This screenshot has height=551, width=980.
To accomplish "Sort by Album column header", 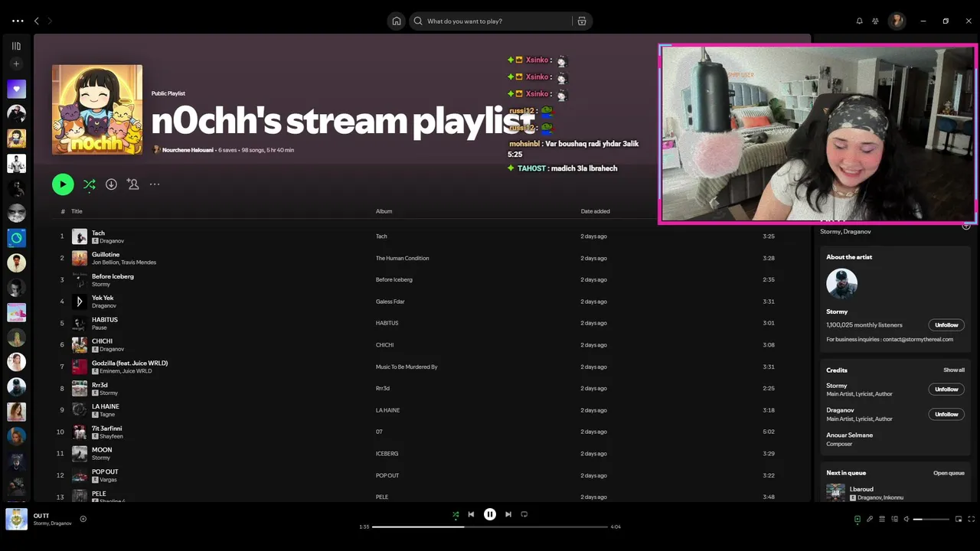I will coord(384,211).
